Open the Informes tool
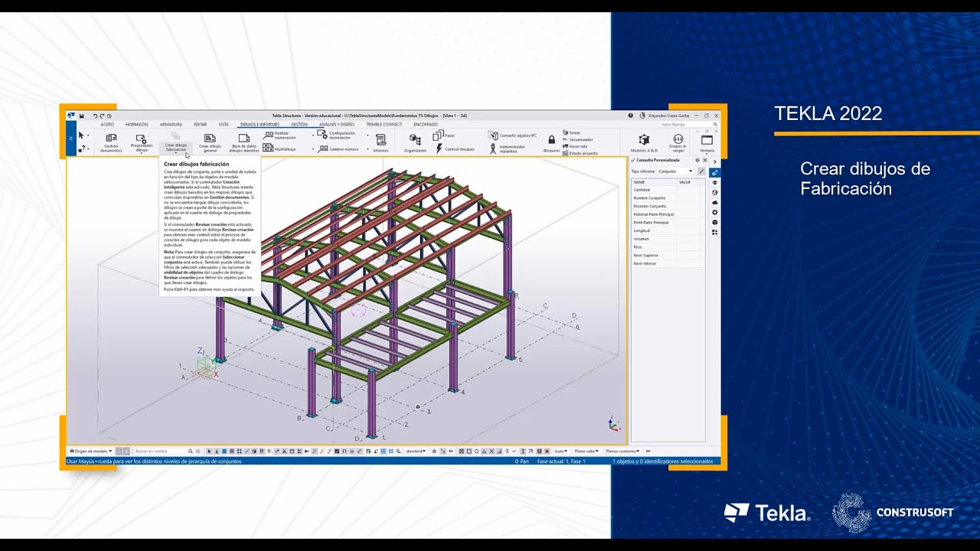This screenshot has height=551, width=980. coord(381,142)
